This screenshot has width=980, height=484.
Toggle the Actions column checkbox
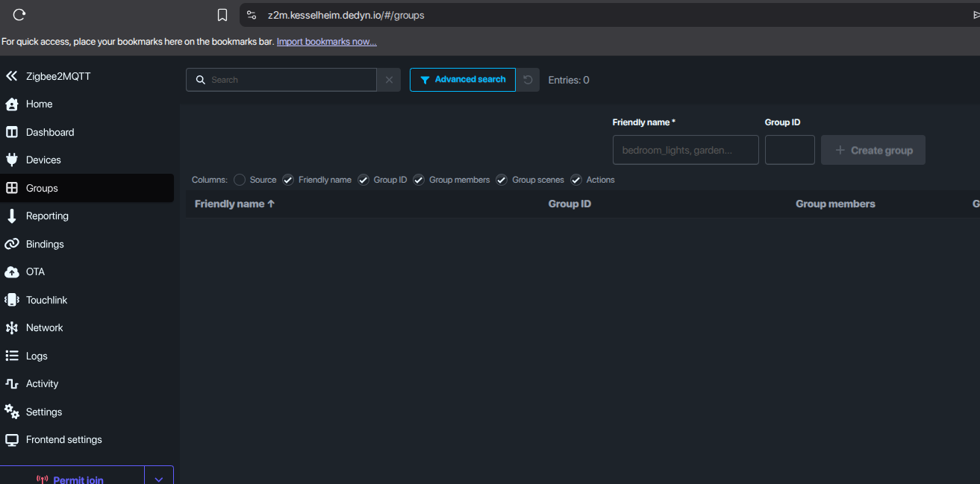coord(576,180)
